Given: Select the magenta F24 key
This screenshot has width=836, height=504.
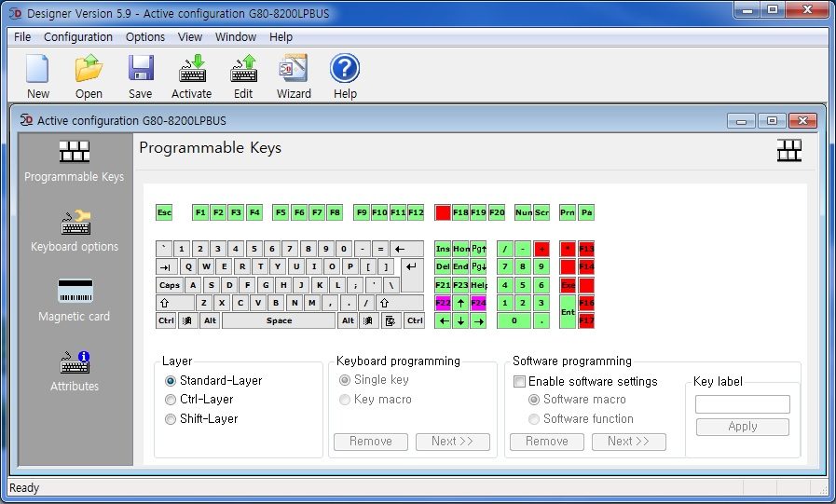Looking at the screenshot, I should point(479,303).
